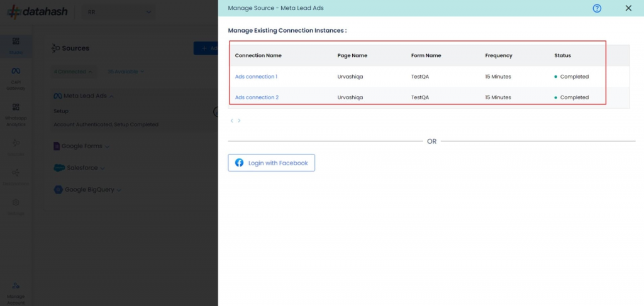Click the Frequency column header

[499, 55]
